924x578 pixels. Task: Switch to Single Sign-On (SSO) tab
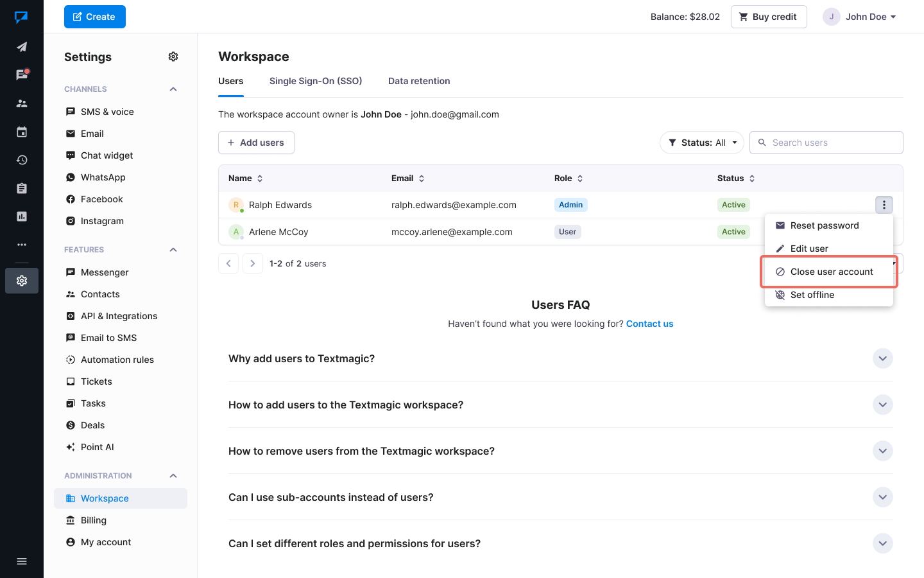pyautogui.click(x=316, y=81)
